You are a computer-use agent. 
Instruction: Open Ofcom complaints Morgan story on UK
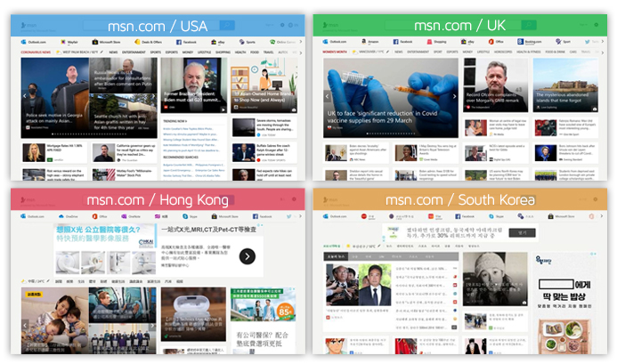click(x=495, y=85)
